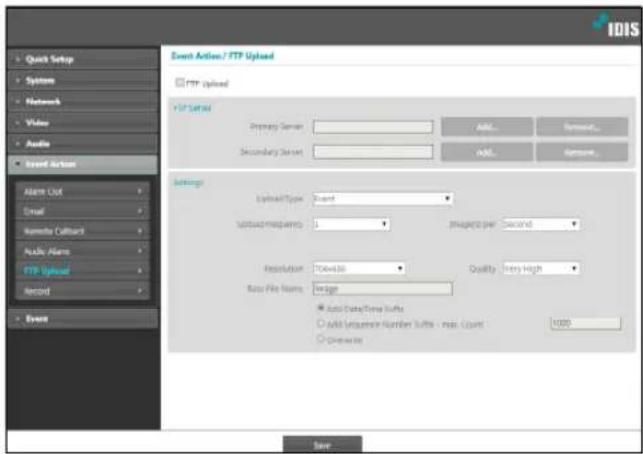Click the FTP Upload row arrow icon

click(x=140, y=271)
